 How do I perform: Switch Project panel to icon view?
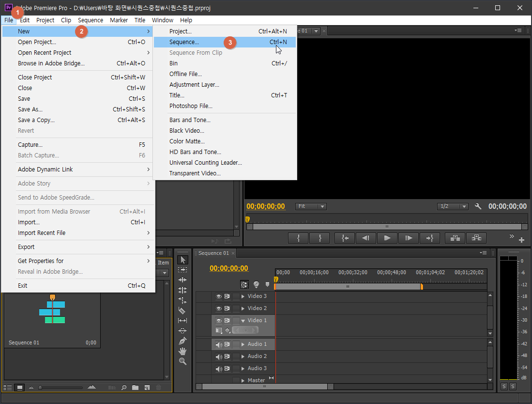(20, 388)
